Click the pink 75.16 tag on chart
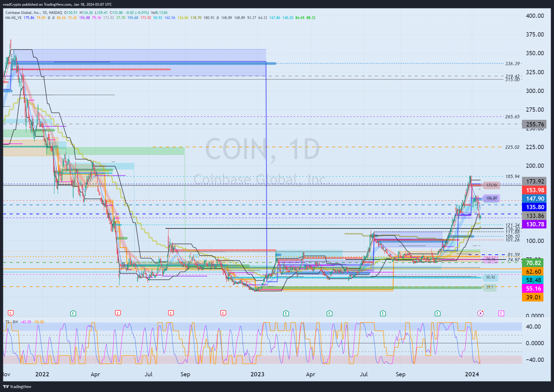This screenshot has width=554, height=392. pos(491,259)
